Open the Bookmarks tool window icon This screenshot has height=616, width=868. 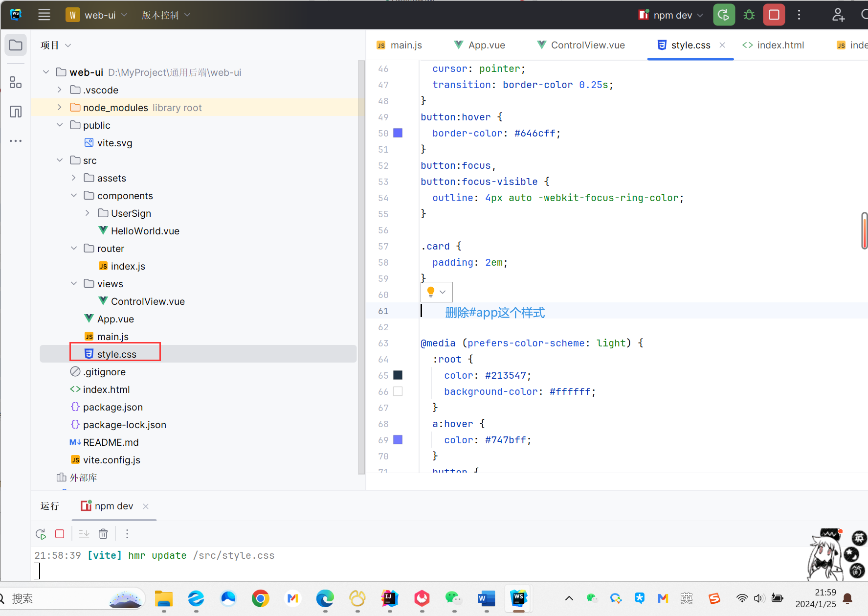coord(16,112)
